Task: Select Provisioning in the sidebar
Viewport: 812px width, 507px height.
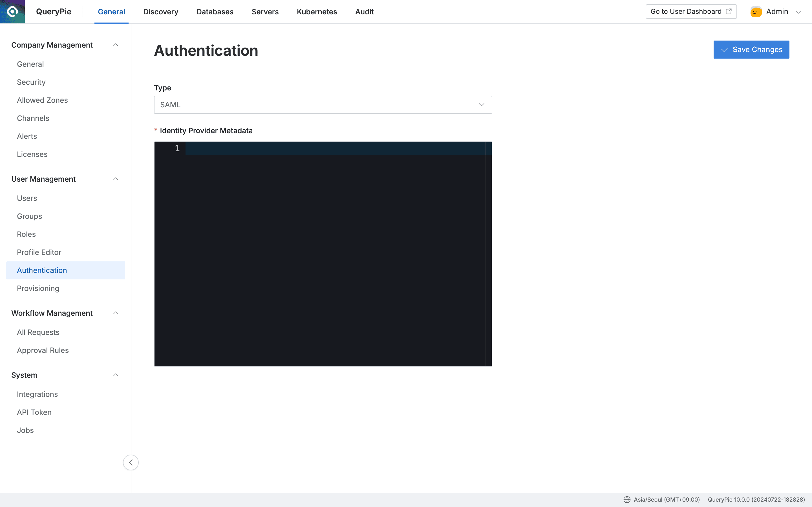Action: [38, 288]
